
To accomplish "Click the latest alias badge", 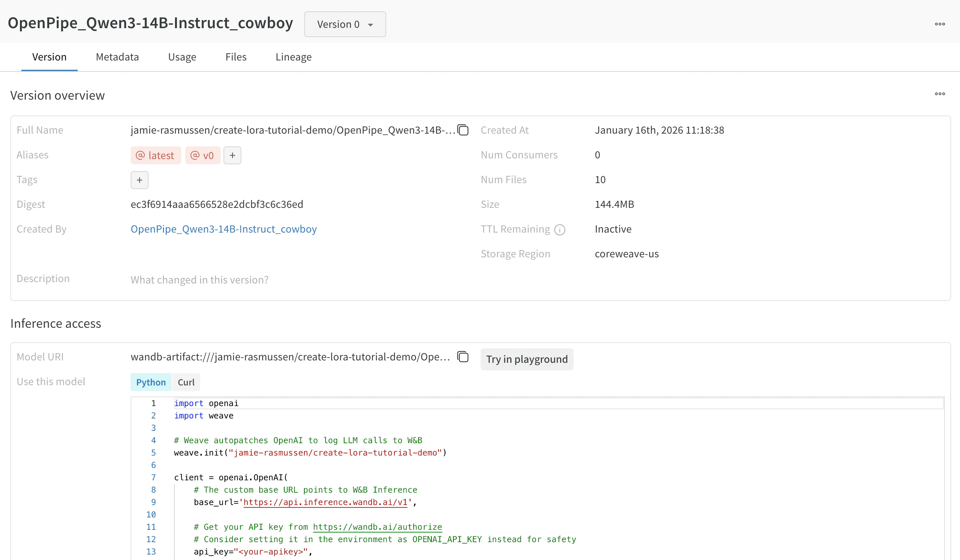I will [x=155, y=155].
